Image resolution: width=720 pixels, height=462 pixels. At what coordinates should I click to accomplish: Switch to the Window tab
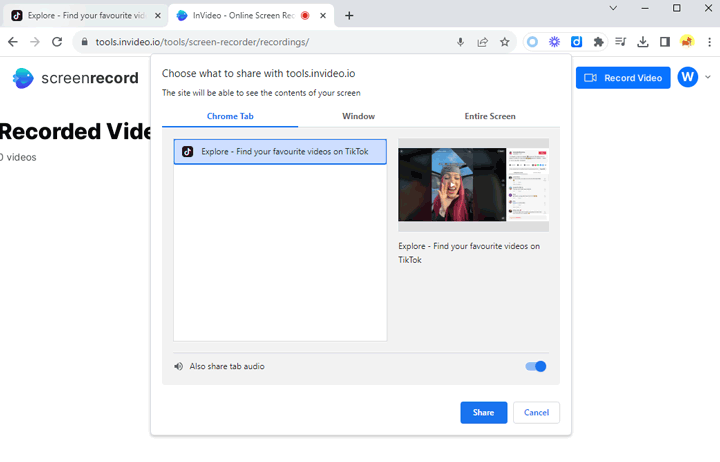tap(358, 116)
